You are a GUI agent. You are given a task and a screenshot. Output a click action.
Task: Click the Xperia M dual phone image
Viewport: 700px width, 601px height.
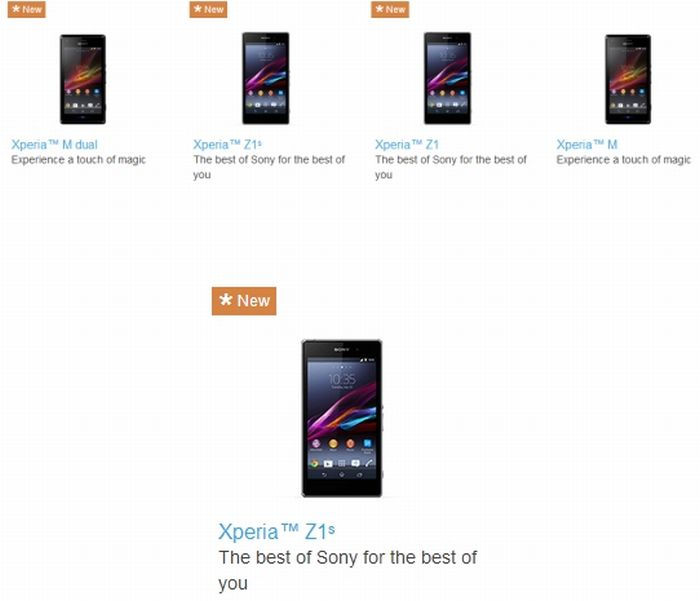click(x=83, y=79)
